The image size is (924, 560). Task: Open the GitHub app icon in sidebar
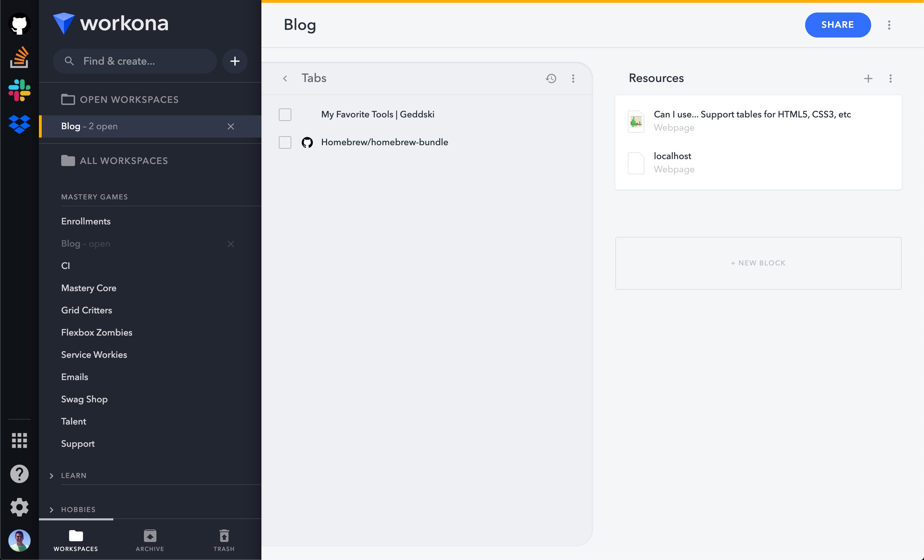click(19, 24)
